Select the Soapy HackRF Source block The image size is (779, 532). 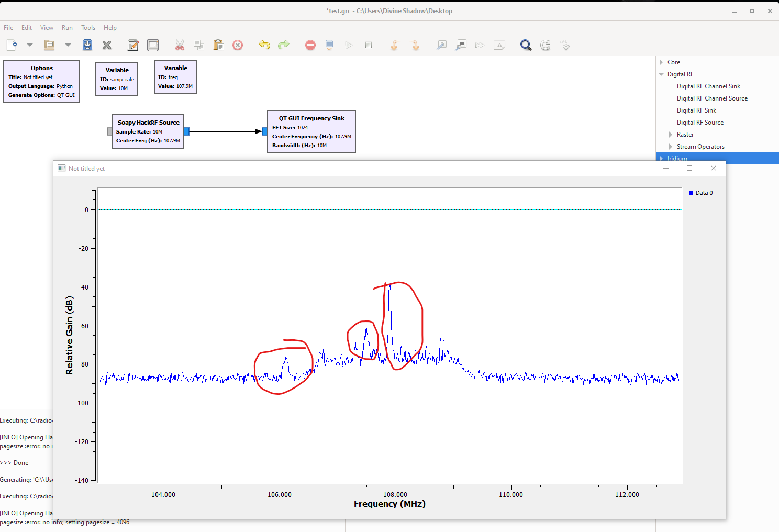(148, 131)
